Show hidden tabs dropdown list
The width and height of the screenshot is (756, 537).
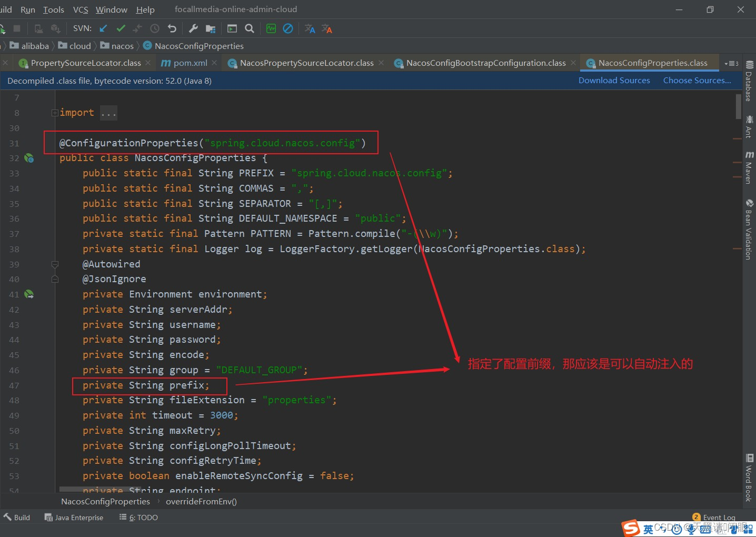[731, 63]
